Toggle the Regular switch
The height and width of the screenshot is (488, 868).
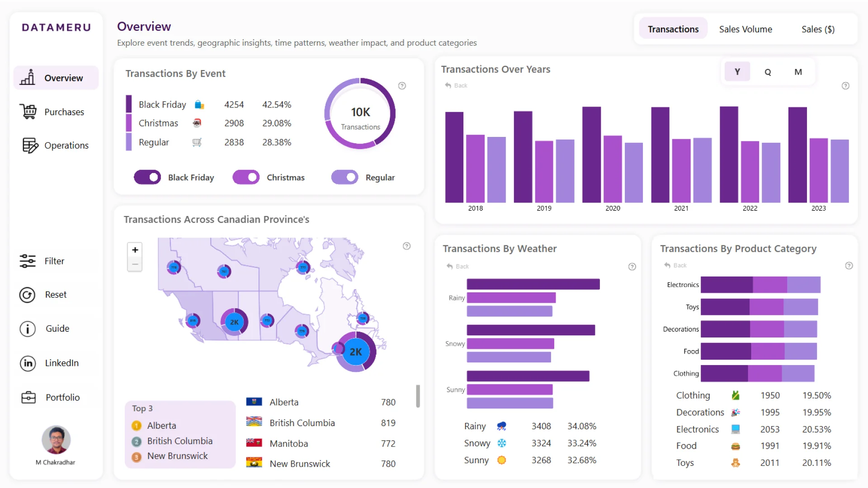pyautogui.click(x=344, y=177)
